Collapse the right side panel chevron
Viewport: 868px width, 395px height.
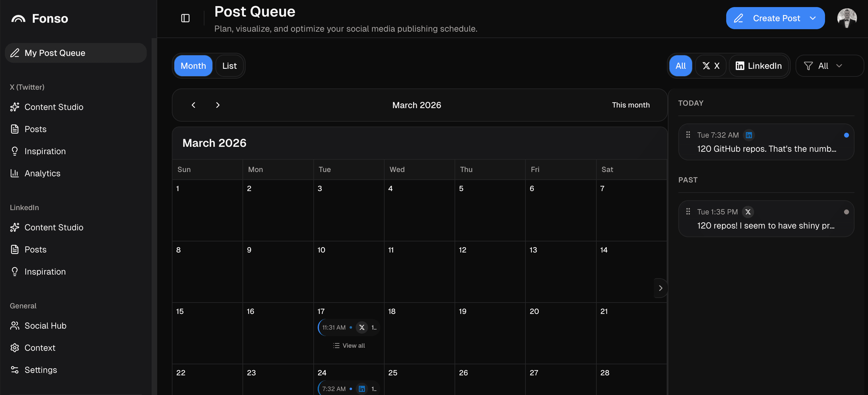click(x=661, y=288)
